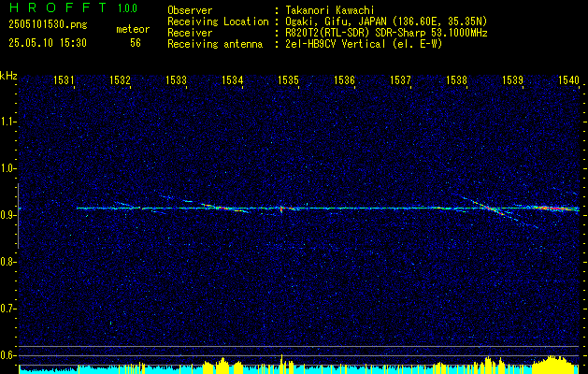Click the 1533 time axis marker
This screenshot has width=588, height=374.
point(176,79)
